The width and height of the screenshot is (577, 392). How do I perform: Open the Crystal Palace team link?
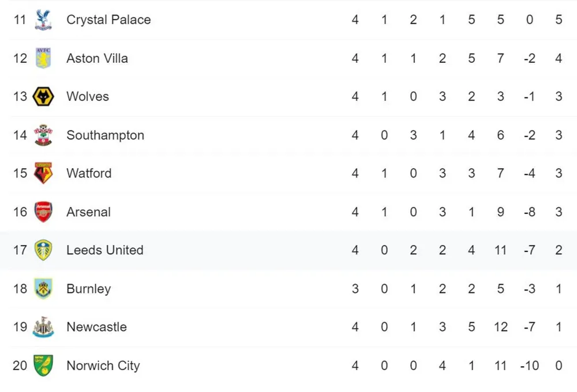point(108,20)
